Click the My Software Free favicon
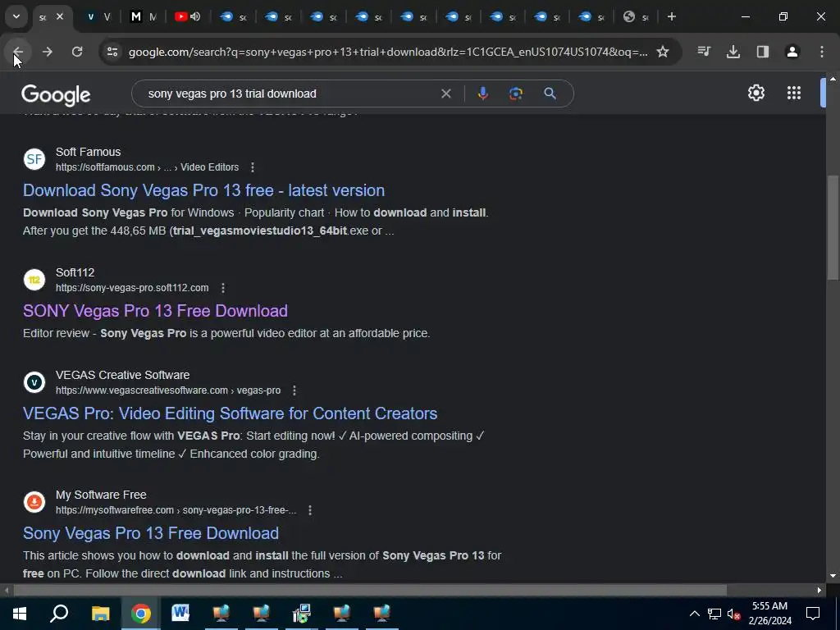840x630 pixels. (34, 502)
